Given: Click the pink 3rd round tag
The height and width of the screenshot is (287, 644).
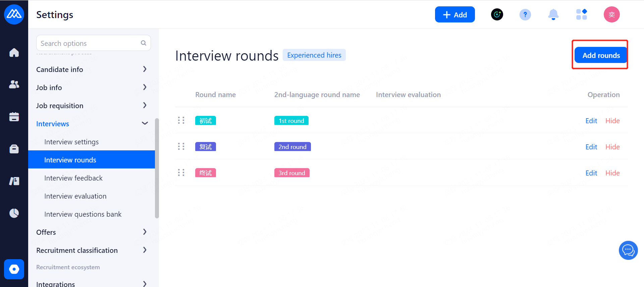Looking at the screenshot, I should point(291,173).
